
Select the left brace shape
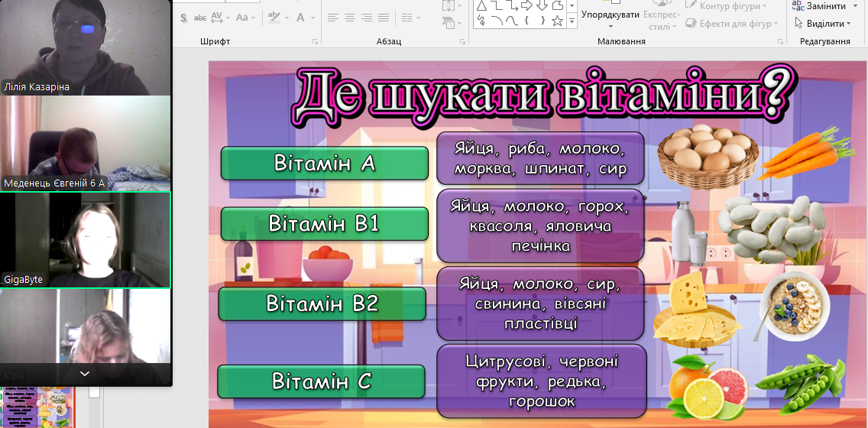coord(527,21)
